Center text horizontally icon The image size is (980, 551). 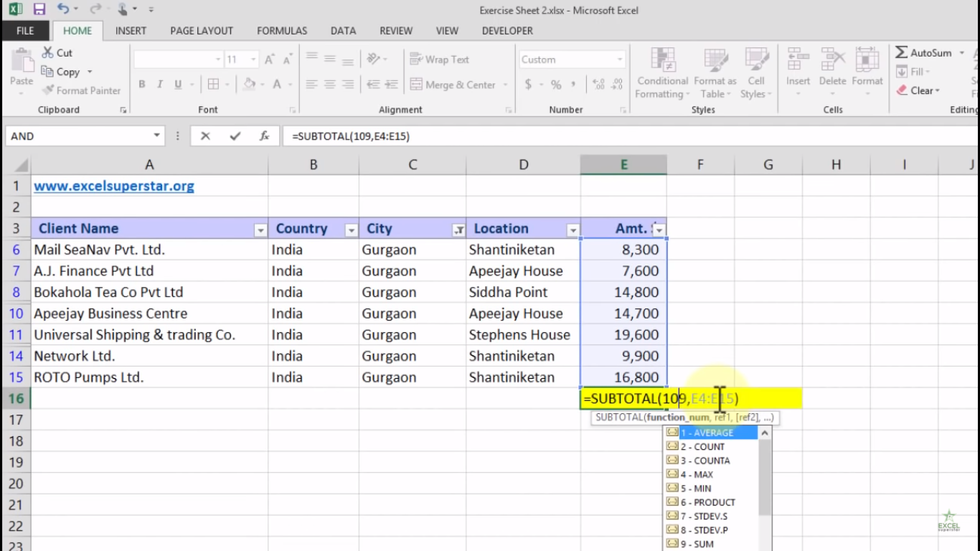coord(329,85)
